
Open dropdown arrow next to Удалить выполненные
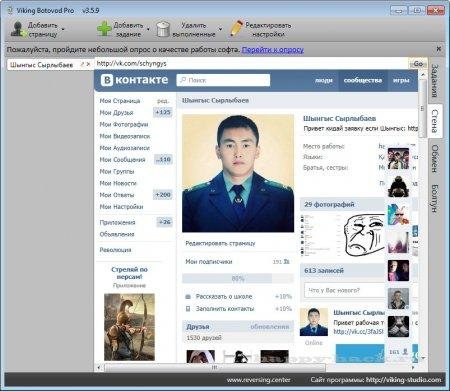[220, 29]
